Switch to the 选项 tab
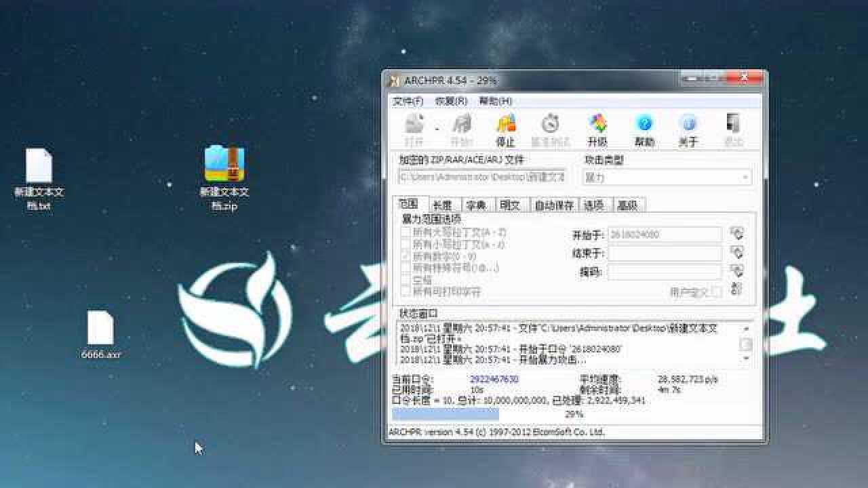The image size is (868, 488). [593, 205]
